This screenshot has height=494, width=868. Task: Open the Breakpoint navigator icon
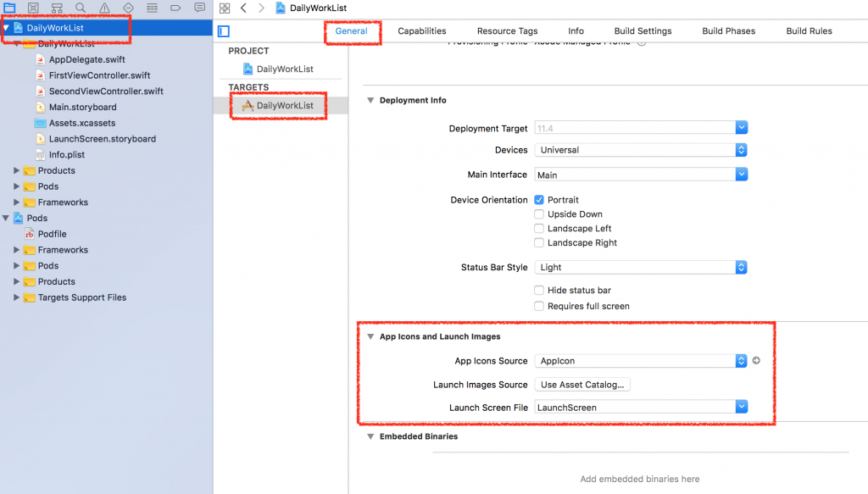[175, 8]
